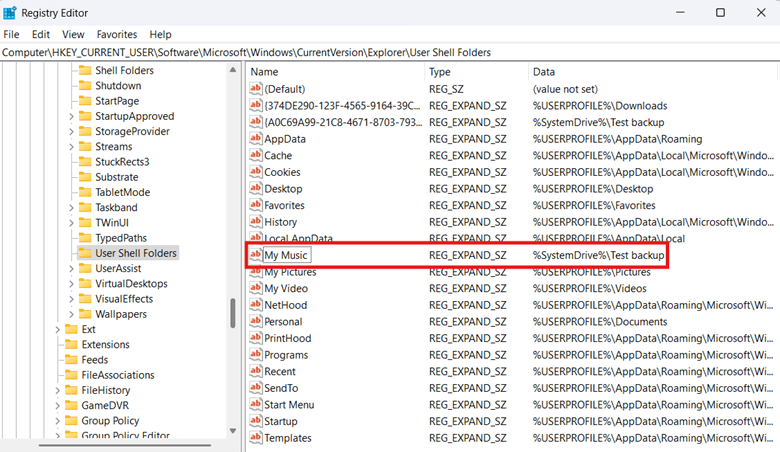
Task: Select the icon beside the (Default) value
Action: (255, 89)
